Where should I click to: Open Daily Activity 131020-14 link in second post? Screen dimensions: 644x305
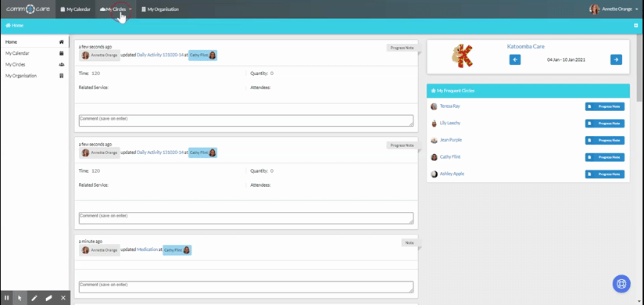tap(160, 152)
